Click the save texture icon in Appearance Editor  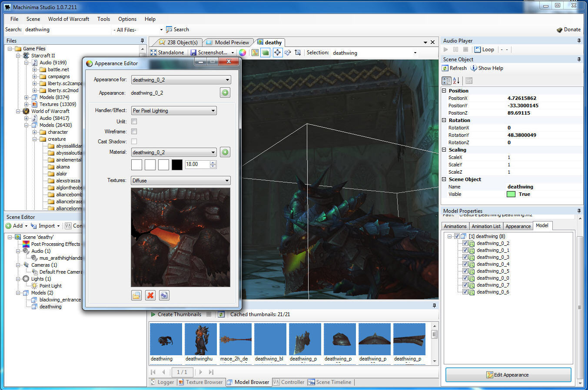tap(164, 295)
